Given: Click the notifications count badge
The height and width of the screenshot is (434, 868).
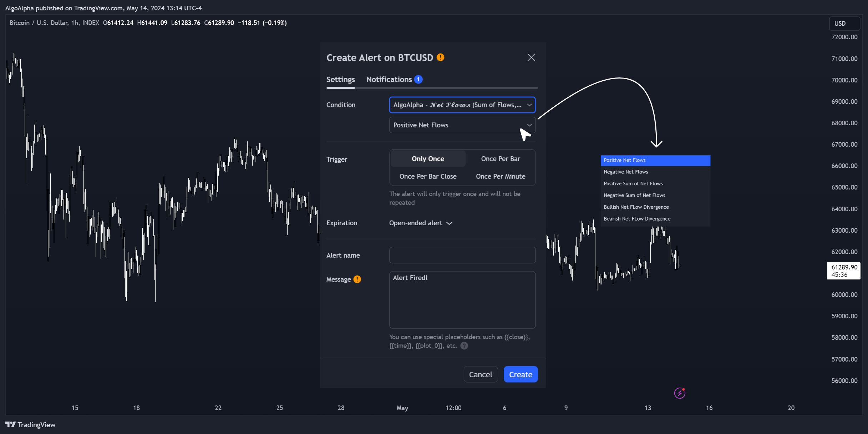Looking at the screenshot, I should pos(418,80).
